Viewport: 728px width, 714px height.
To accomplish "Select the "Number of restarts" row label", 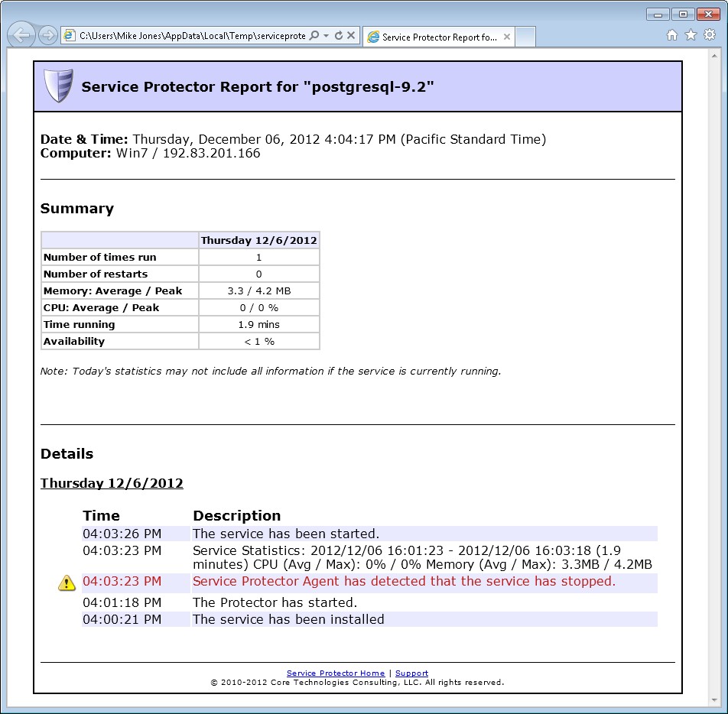I will click(95, 274).
